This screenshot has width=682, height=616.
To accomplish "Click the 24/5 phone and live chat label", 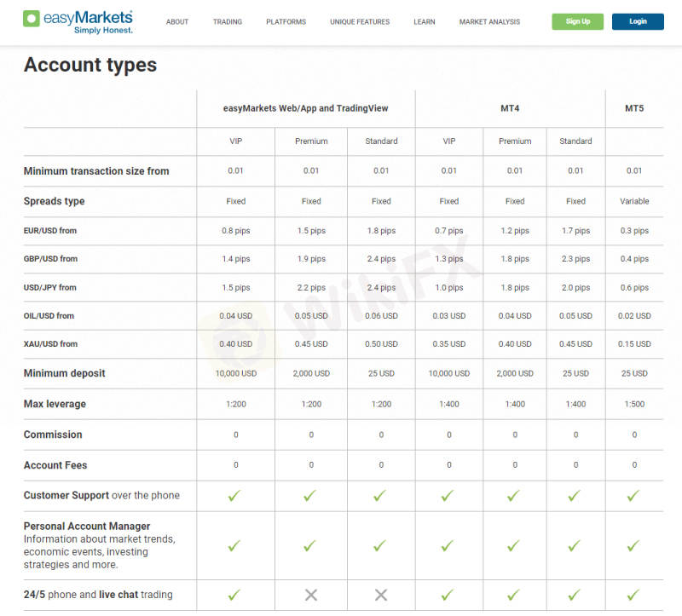I will coord(98,594).
